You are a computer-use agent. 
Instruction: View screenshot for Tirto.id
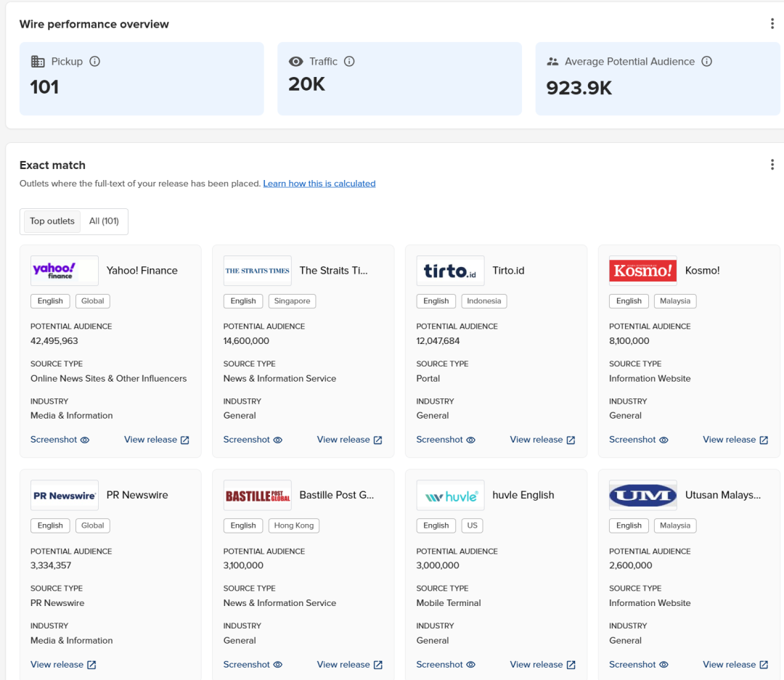[x=446, y=440]
